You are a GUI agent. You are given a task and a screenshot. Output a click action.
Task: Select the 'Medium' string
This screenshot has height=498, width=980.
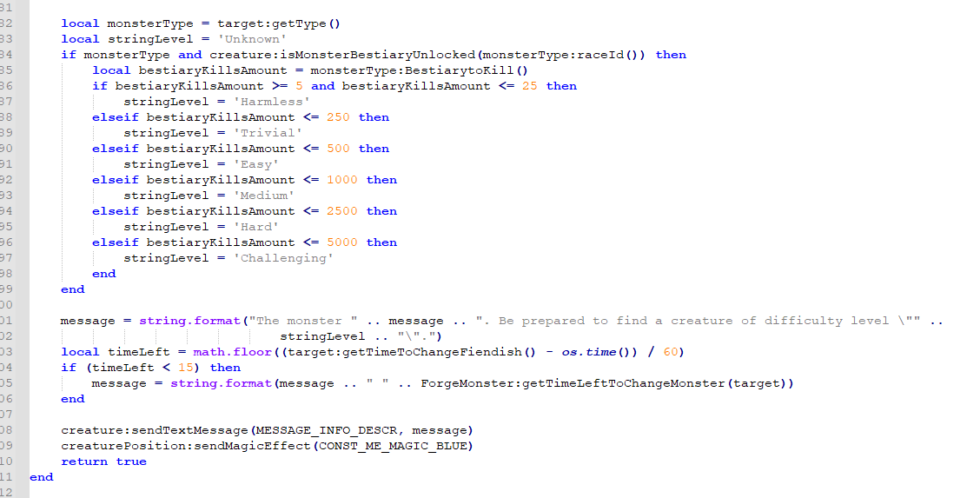click(264, 196)
